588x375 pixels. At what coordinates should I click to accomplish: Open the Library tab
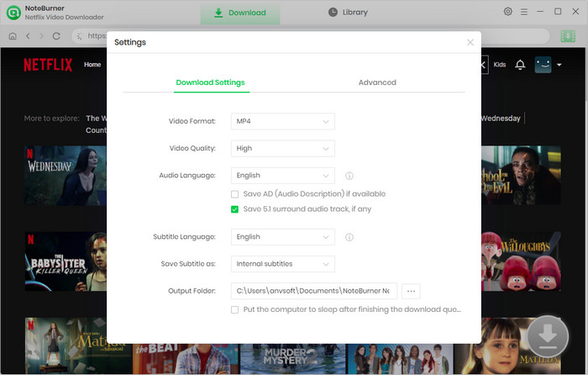pyautogui.click(x=348, y=13)
